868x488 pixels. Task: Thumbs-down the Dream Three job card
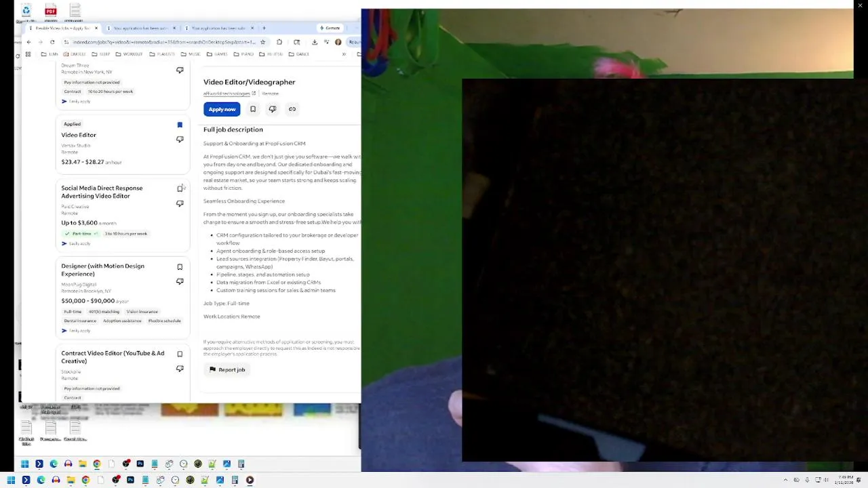tap(180, 70)
